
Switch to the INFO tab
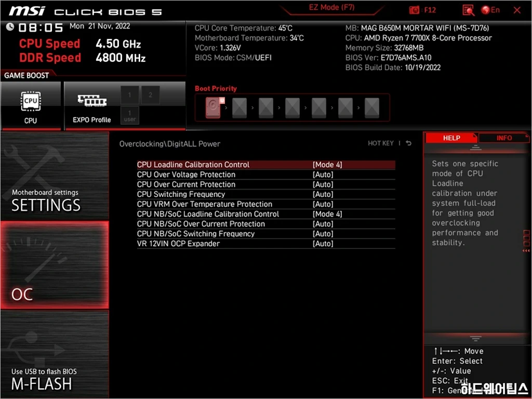504,138
